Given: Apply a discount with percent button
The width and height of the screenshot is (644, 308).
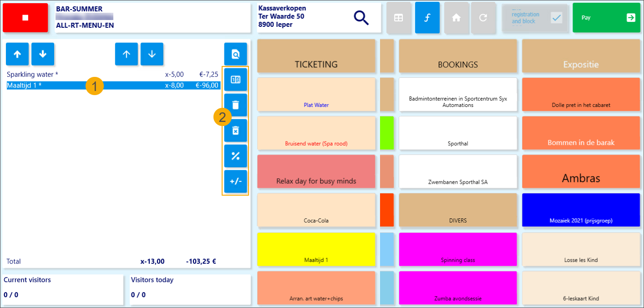Looking at the screenshot, I should [235, 156].
